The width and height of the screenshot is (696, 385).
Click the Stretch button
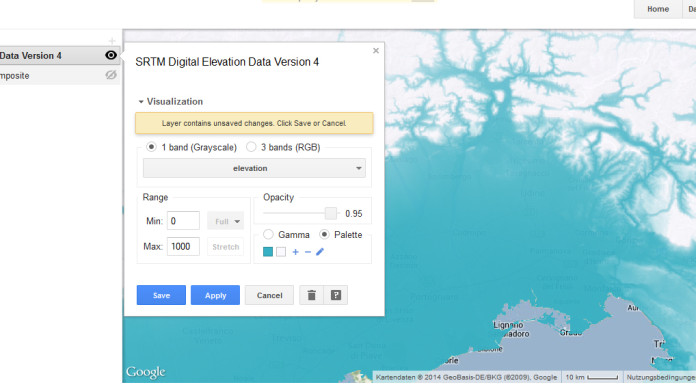(x=225, y=247)
